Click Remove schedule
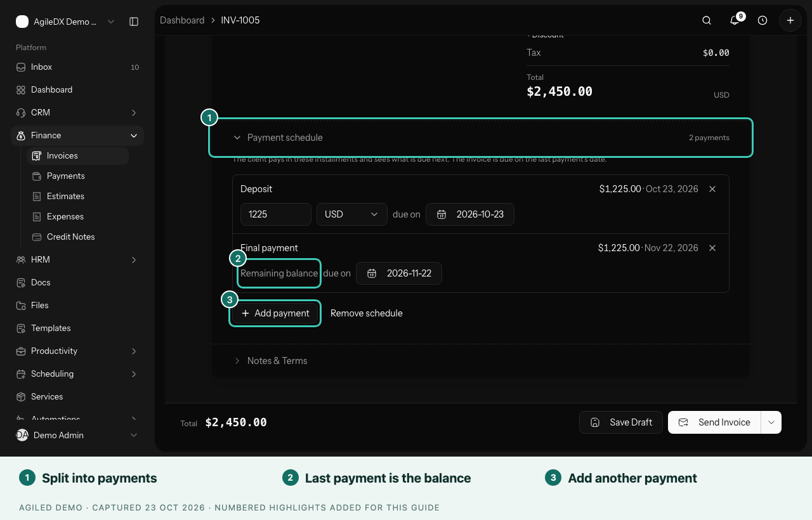 tap(367, 313)
